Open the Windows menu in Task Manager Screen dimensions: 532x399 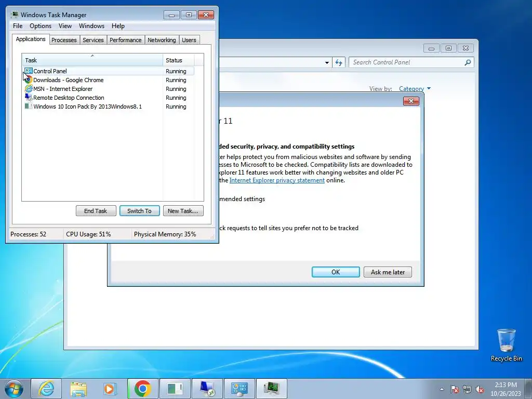(91, 26)
